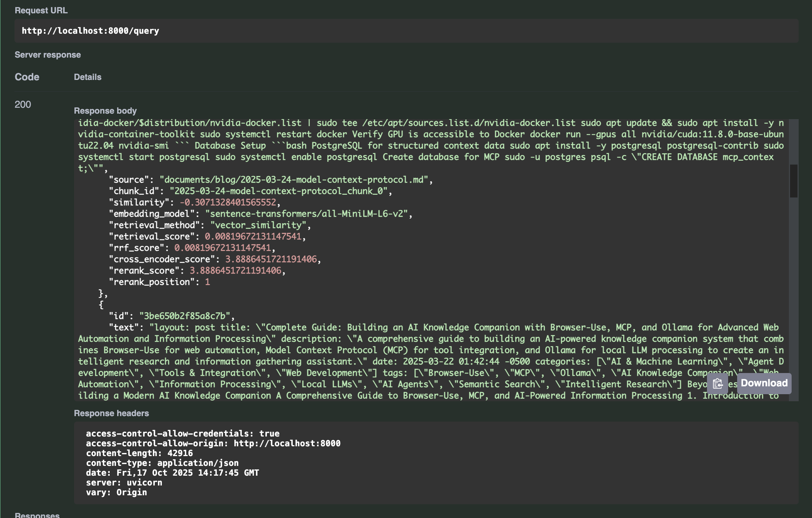Click the similarity value in the JSON
812x518 pixels.
click(228, 203)
